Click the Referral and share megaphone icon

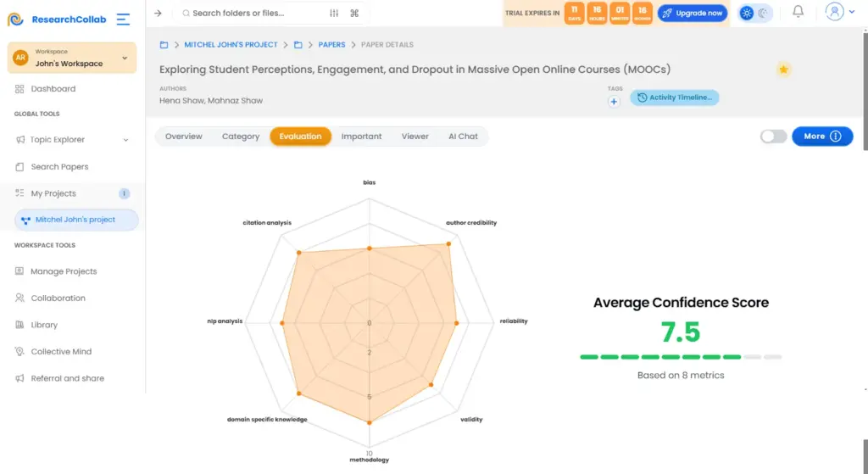pyautogui.click(x=19, y=378)
